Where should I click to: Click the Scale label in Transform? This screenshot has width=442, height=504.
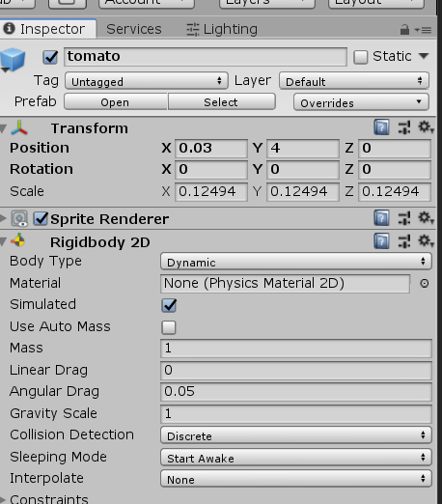[27, 191]
